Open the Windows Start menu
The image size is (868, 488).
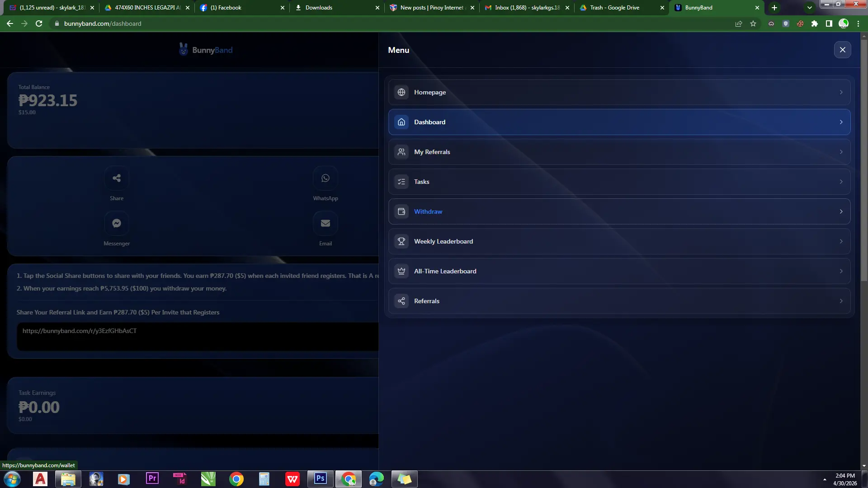coord(12,479)
